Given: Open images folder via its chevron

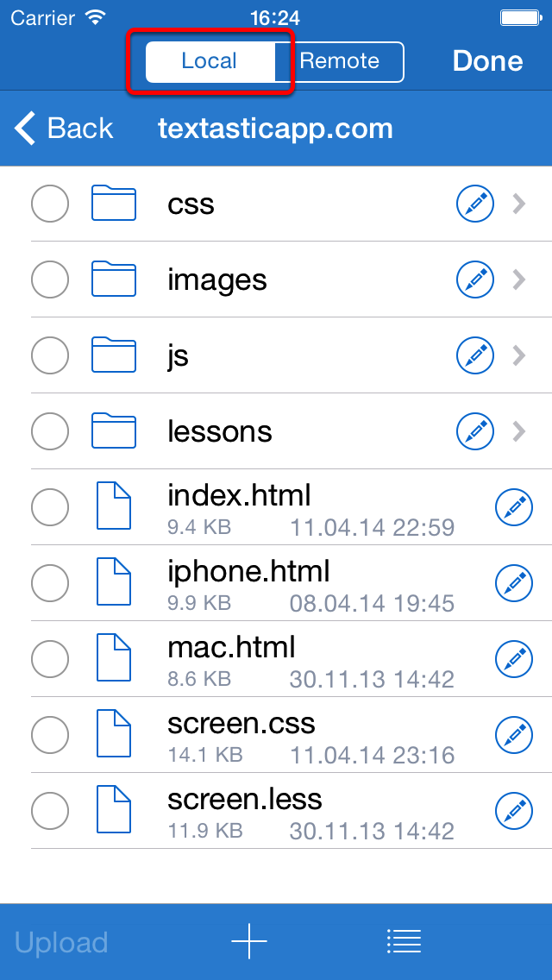Looking at the screenshot, I should pyautogui.click(x=519, y=280).
